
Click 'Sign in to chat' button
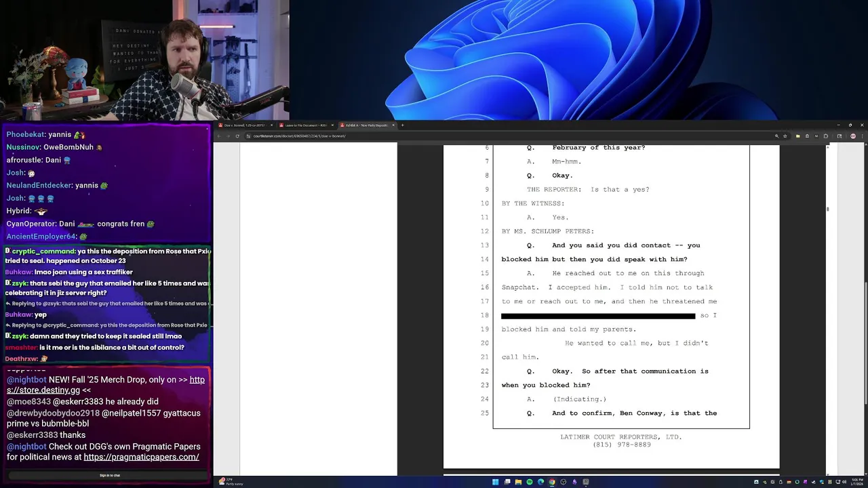(110, 475)
